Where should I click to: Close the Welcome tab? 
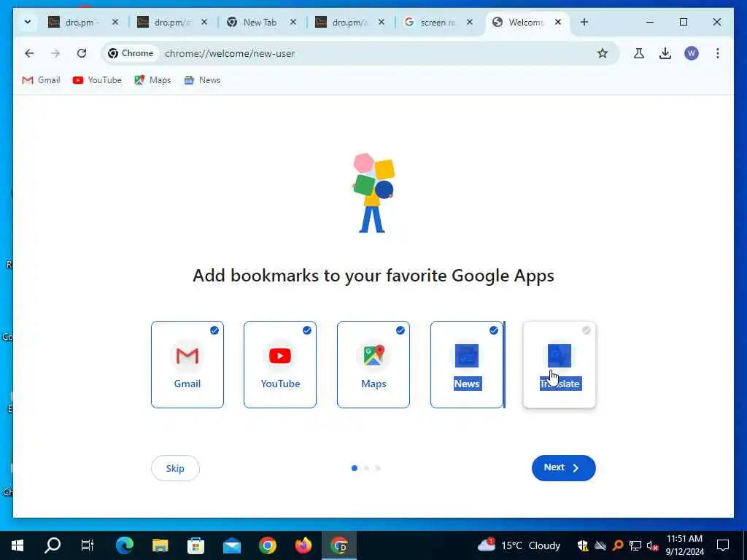coord(558,22)
